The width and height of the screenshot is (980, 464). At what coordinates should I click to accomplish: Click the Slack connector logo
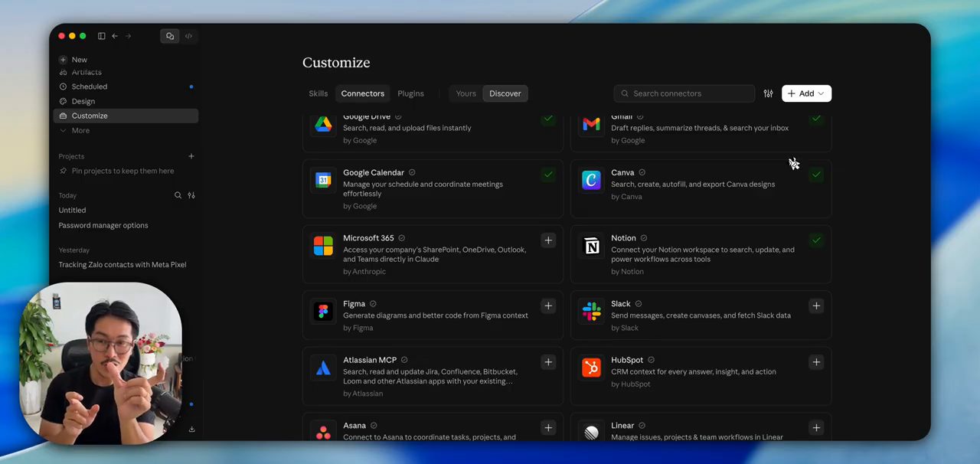(x=591, y=312)
